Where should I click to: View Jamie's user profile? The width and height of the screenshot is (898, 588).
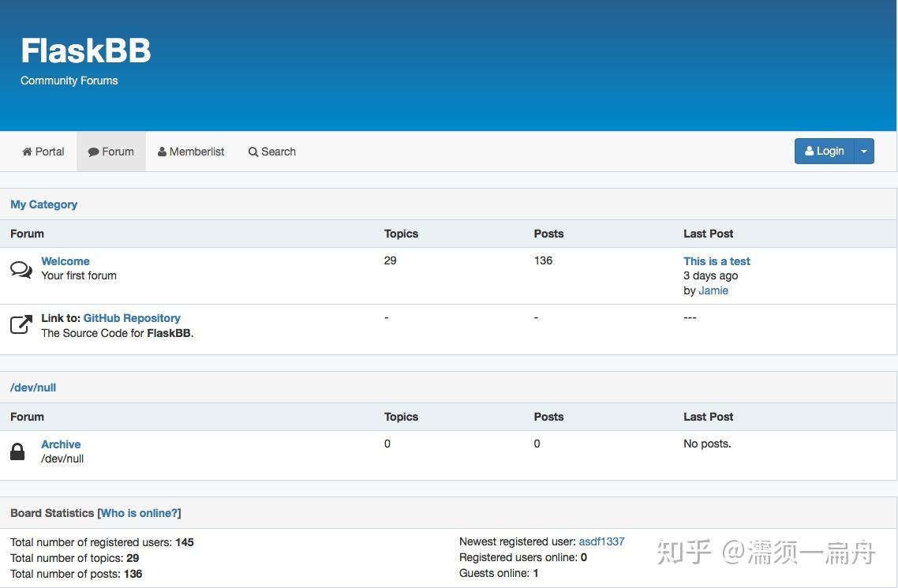pyautogui.click(x=713, y=290)
